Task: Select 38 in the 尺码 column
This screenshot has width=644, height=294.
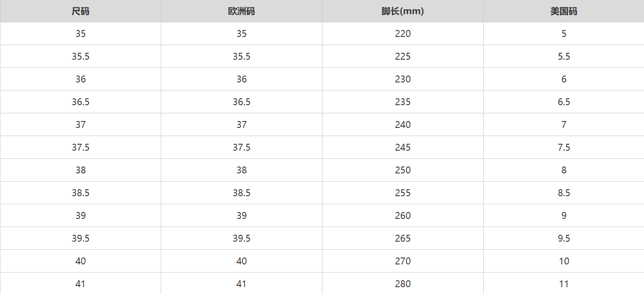Action: [x=80, y=170]
